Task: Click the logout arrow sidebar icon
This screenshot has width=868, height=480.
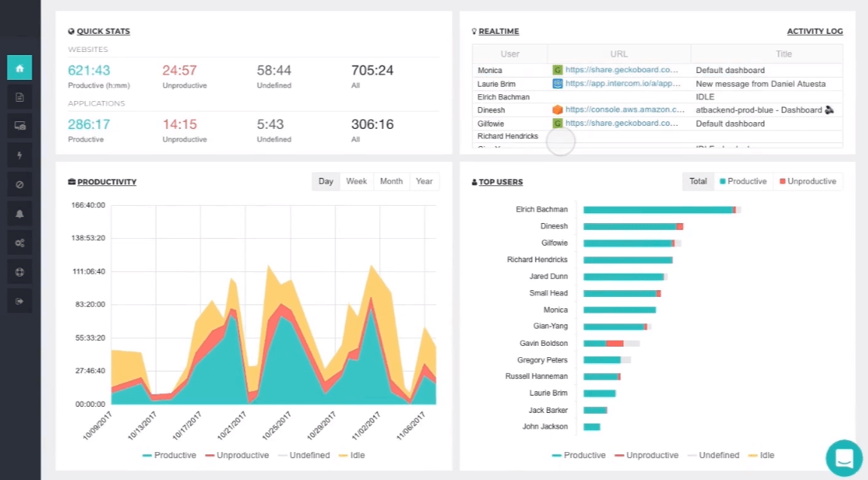Action: point(20,301)
